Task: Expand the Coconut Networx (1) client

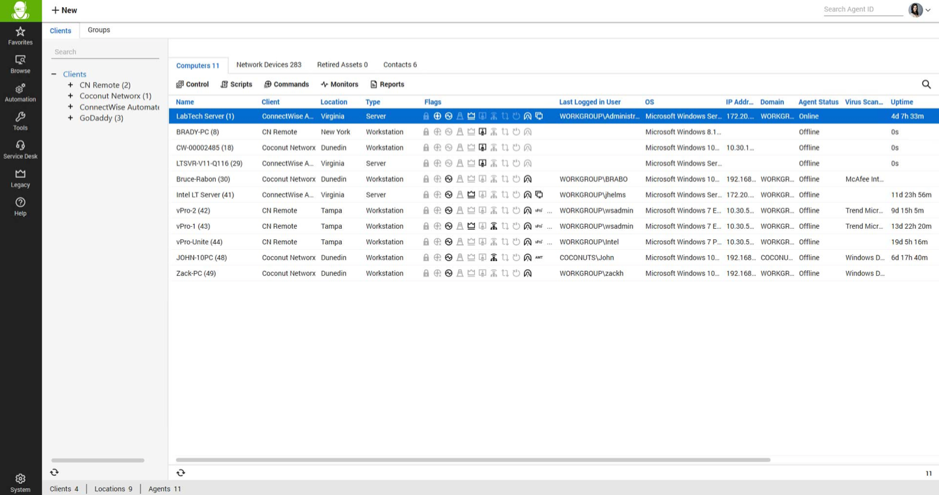Action: (x=70, y=96)
